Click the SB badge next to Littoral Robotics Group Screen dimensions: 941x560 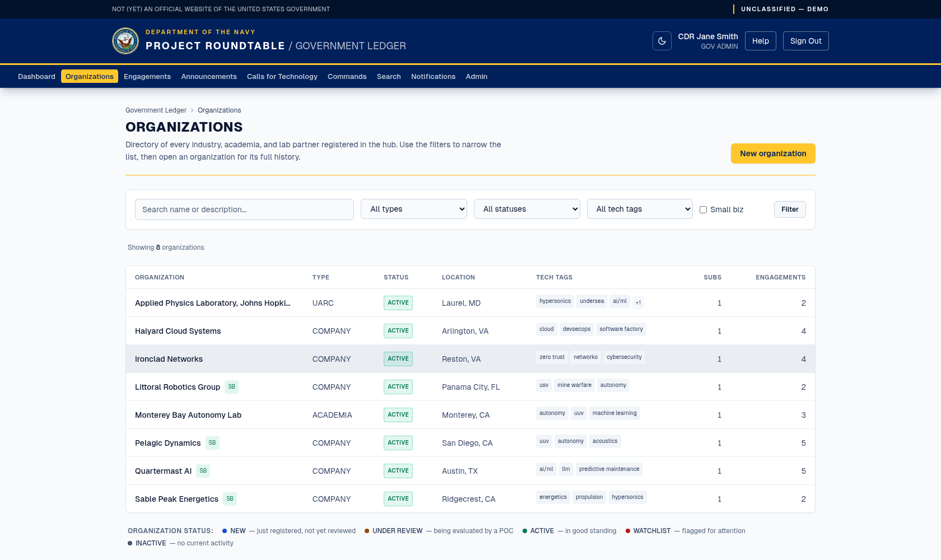coord(232,387)
